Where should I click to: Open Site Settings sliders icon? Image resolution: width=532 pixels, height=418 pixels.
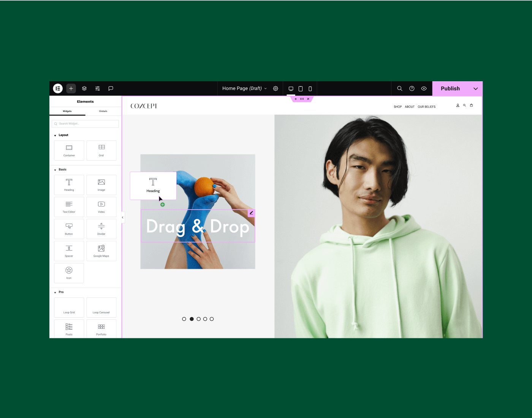[98, 88]
